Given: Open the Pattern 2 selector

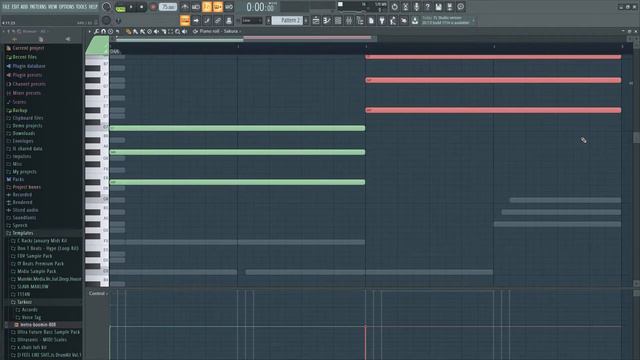Looking at the screenshot, I should [x=287, y=20].
